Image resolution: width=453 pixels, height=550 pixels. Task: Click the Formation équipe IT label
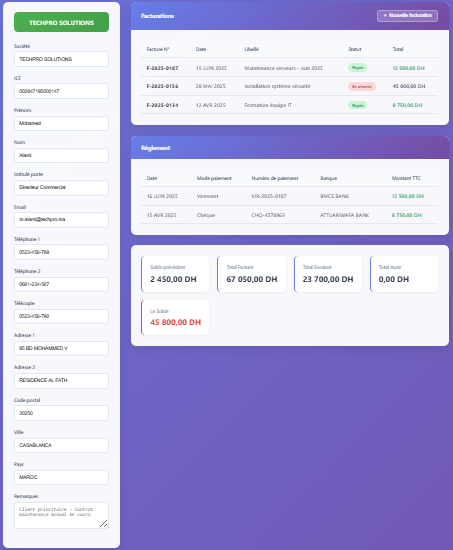268,105
